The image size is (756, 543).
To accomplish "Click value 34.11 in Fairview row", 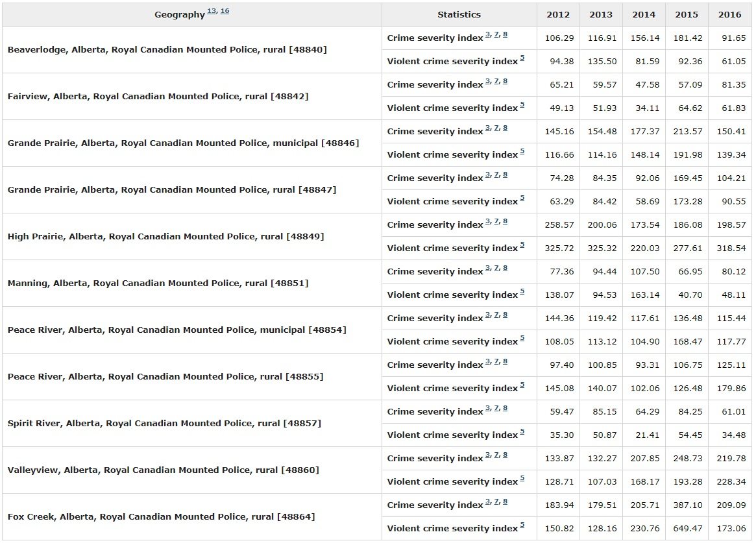I will (648, 108).
